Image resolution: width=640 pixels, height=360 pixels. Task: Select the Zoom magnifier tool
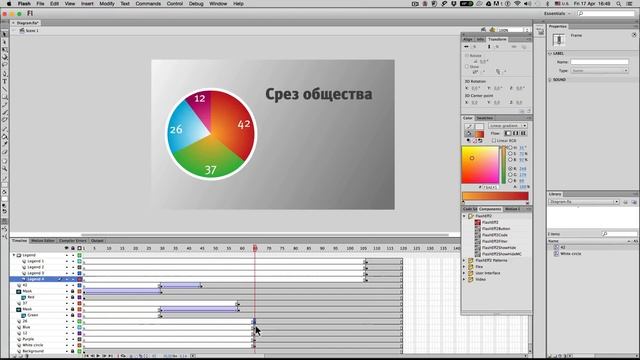click(x=4, y=168)
